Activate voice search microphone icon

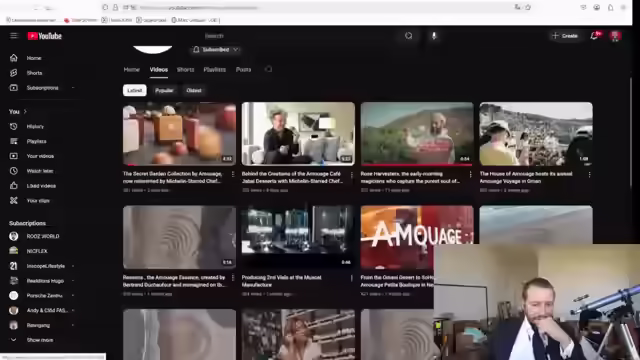(434, 36)
